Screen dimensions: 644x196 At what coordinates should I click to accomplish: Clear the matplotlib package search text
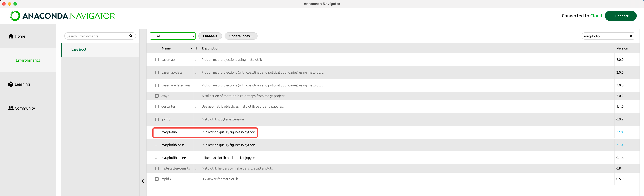(631, 36)
